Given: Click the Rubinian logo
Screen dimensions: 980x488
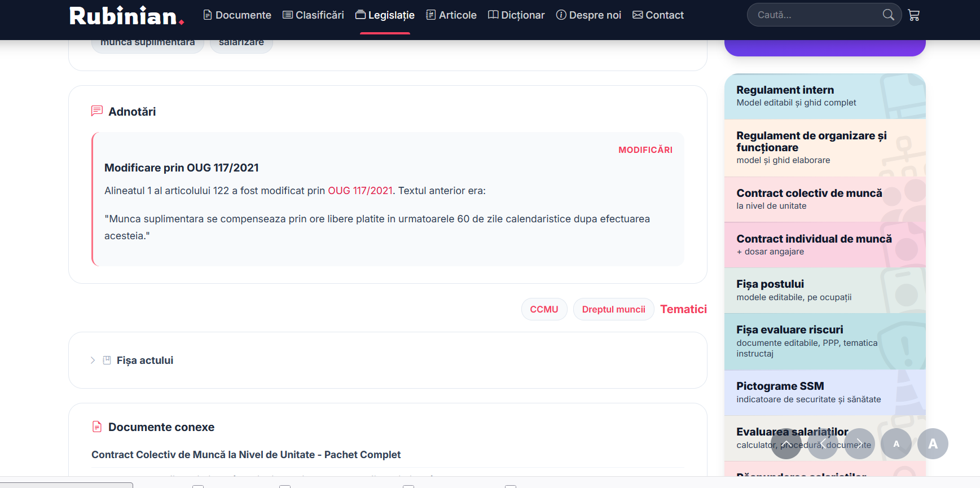Looking at the screenshot, I should (x=126, y=16).
